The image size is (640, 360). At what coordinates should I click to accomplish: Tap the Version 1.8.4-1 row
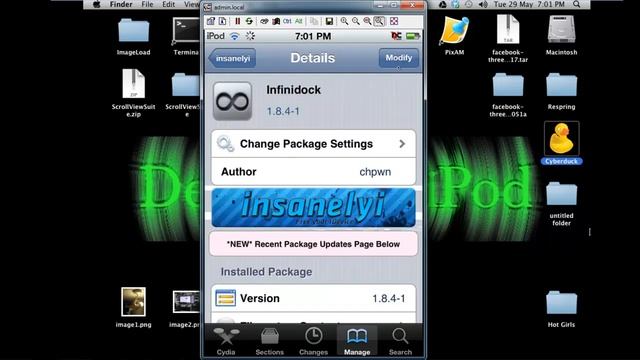point(313,298)
